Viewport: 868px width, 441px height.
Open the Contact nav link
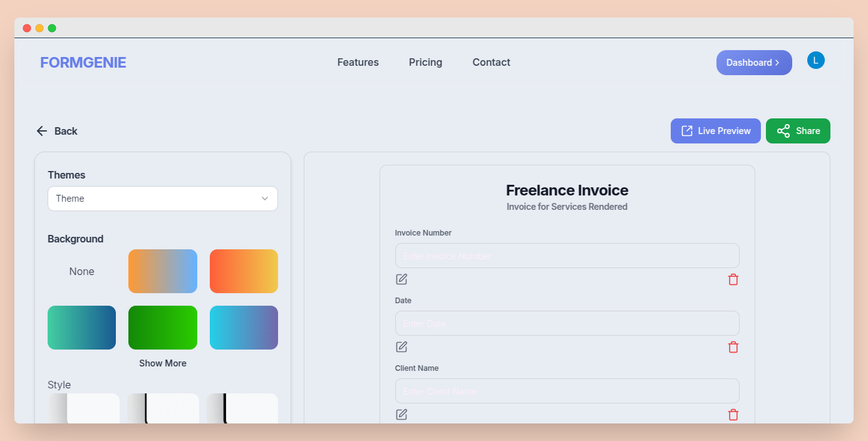pos(491,62)
